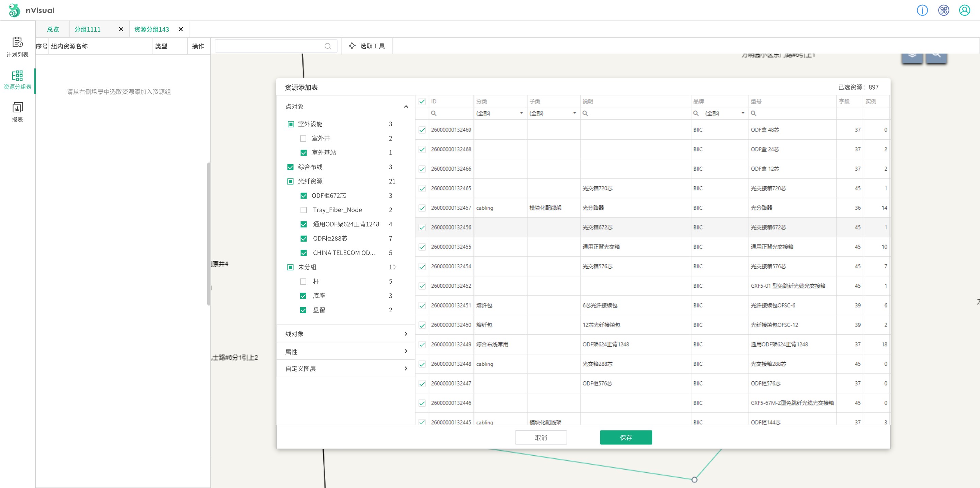Click the 取消 button
The height and width of the screenshot is (488, 980).
(541, 437)
